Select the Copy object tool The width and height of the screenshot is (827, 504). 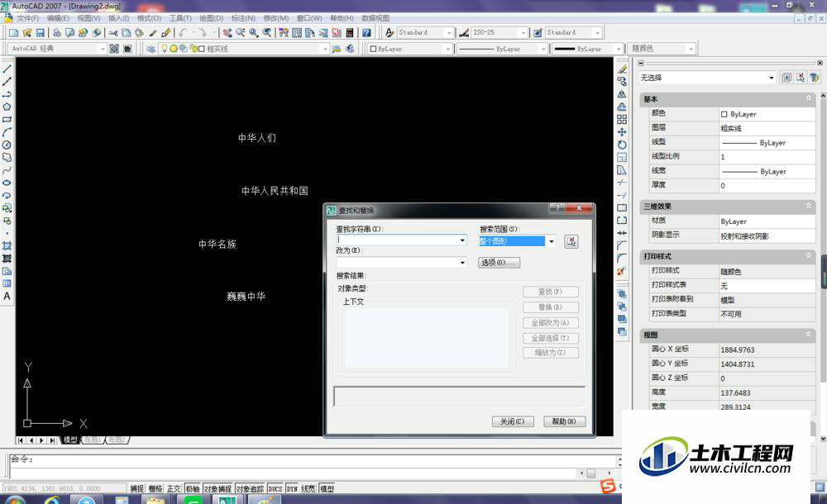tap(622, 82)
